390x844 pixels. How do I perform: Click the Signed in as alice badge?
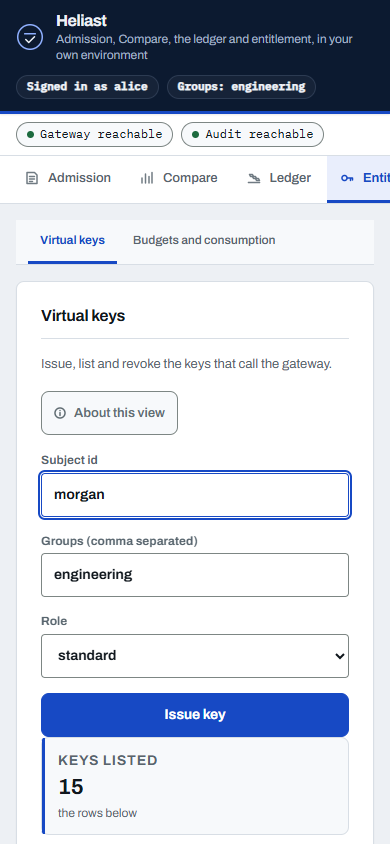(87, 87)
